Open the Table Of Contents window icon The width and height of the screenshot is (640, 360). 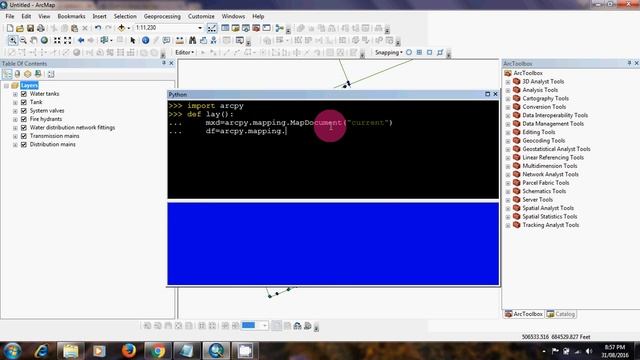click(225, 28)
